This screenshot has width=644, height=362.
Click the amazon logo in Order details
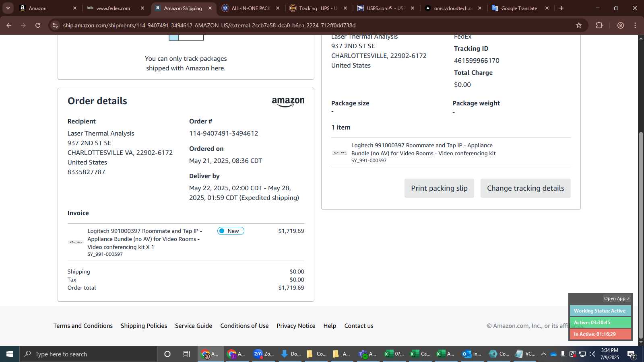click(x=288, y=102)
